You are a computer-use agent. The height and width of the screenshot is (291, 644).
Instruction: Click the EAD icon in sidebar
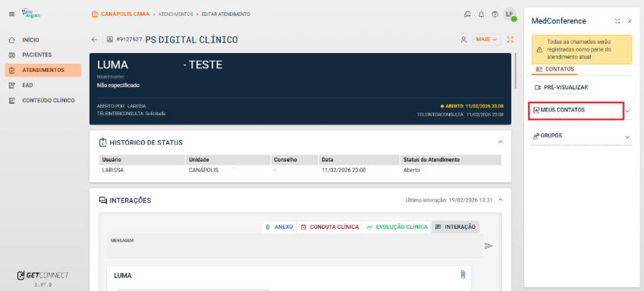click(12, 86)
